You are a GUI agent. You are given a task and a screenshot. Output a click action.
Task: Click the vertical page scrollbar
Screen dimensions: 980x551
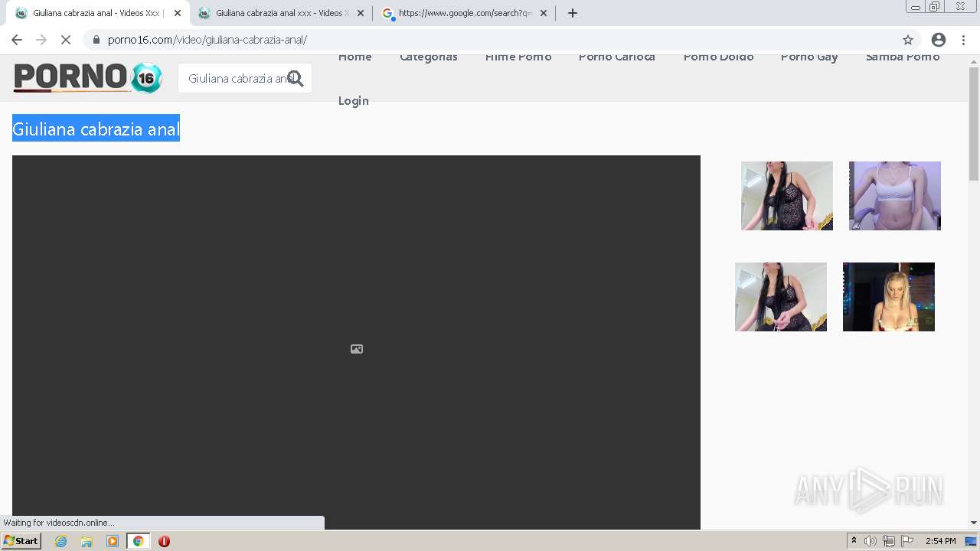974,122
